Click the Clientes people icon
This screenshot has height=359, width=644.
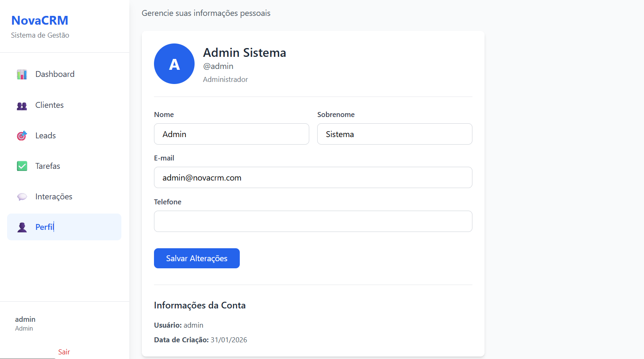click(x=22, y=105)
